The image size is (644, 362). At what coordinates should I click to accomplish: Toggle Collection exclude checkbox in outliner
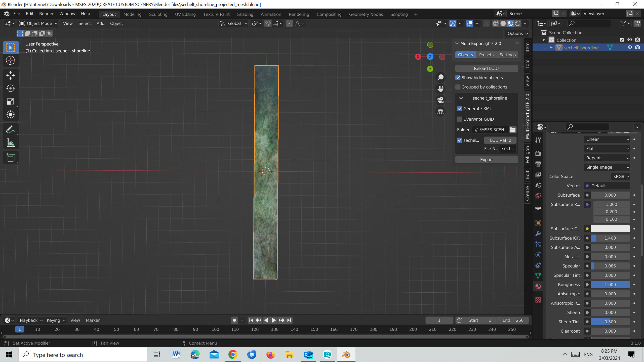tap(622, 40)
